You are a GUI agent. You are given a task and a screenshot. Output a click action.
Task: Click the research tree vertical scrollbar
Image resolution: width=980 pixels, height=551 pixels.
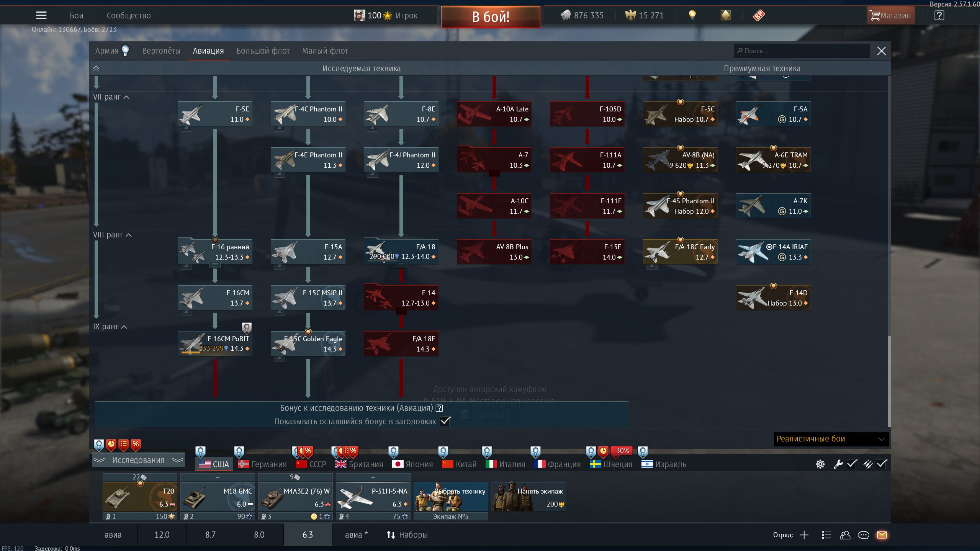(889, 381)
